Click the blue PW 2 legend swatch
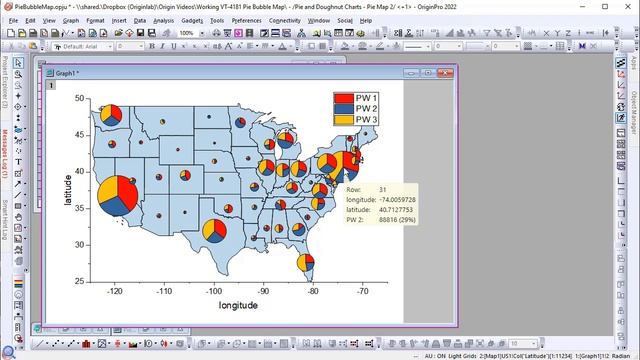This screenshot has height=360, width=640. coord(344,109)
